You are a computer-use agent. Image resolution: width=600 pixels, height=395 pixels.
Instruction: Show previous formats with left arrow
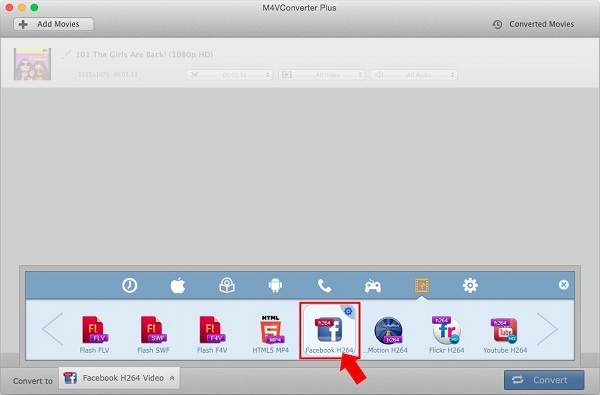coord(52,329)
